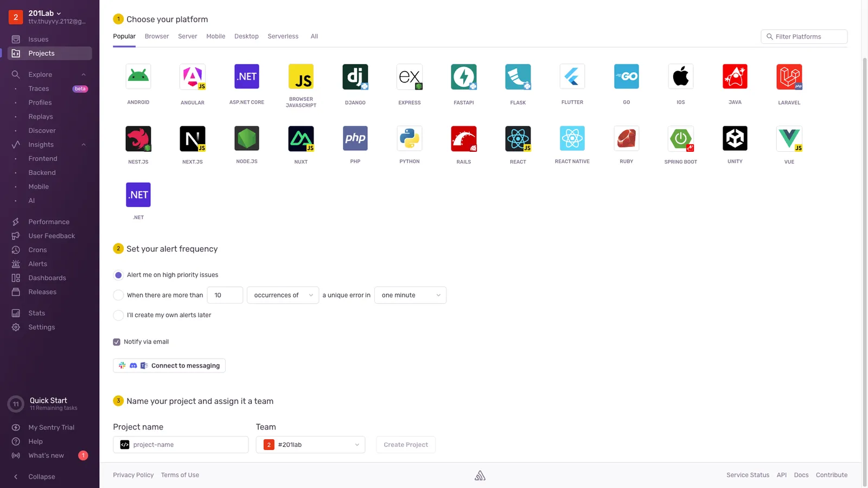Select the Browser JavaScript platform
This screenshot has height=488, width=868.
pyautogui.click(x=301, y=76)
